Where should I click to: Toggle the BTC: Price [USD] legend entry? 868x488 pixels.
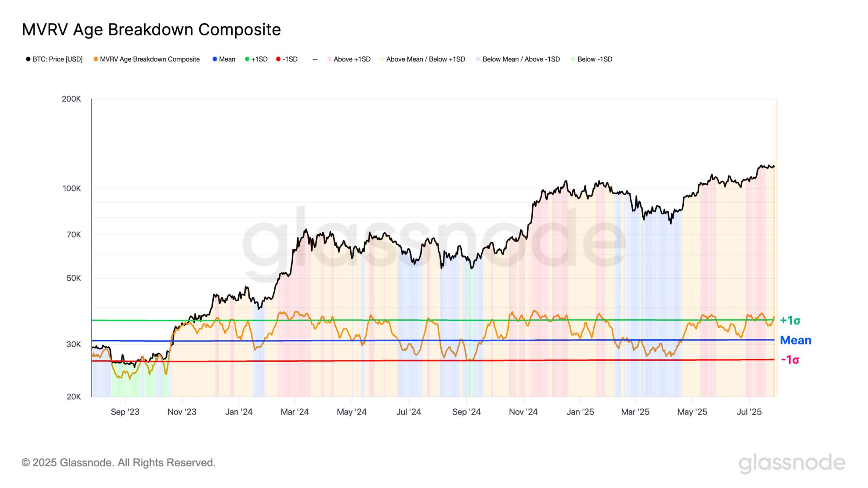tap(54, 59)
